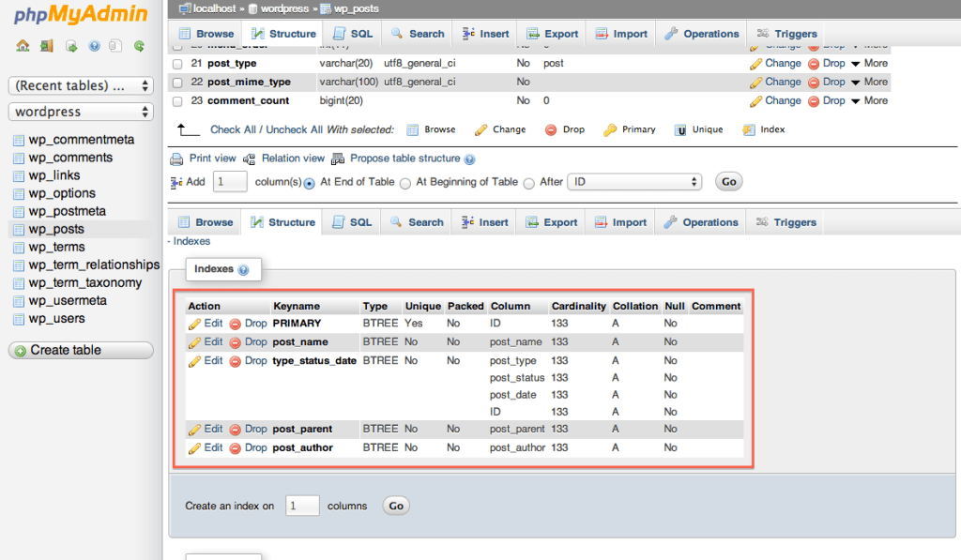
Task: Open the blue documentation help icon in the sidebar
Action: 94,45
